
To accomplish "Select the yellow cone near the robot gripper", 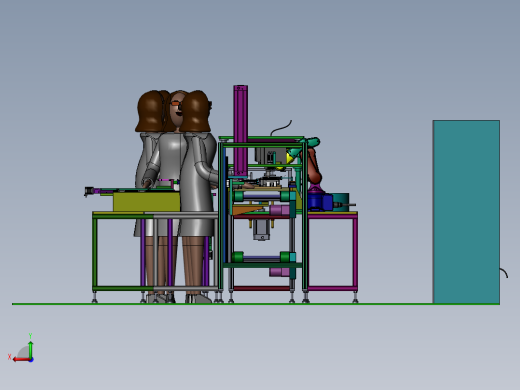I will pyautogui.click(x=289, y=158).
